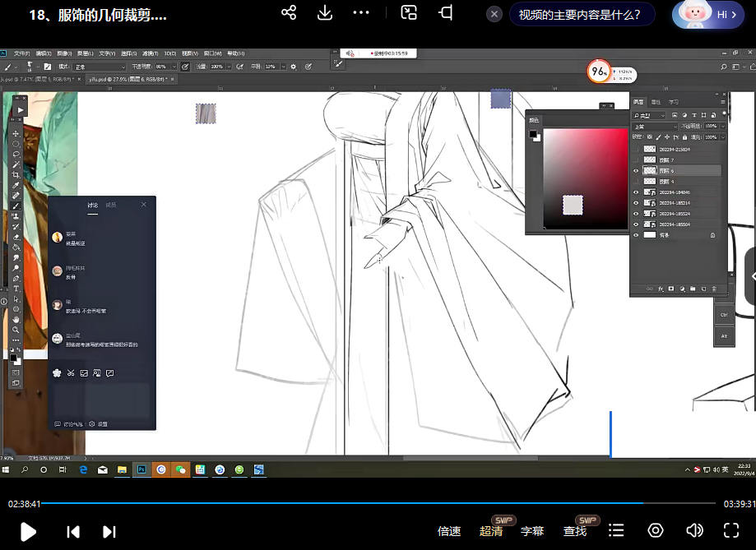Hide layer 202294-184846 with its eye icon
756x550 pixels.
point(636,192)
